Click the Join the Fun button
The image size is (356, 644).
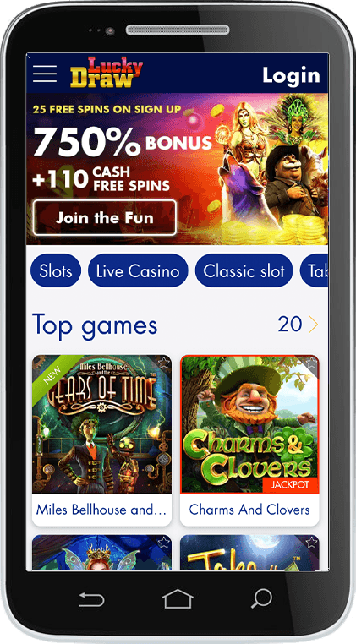pyautogui.click(x=104, y=218)
